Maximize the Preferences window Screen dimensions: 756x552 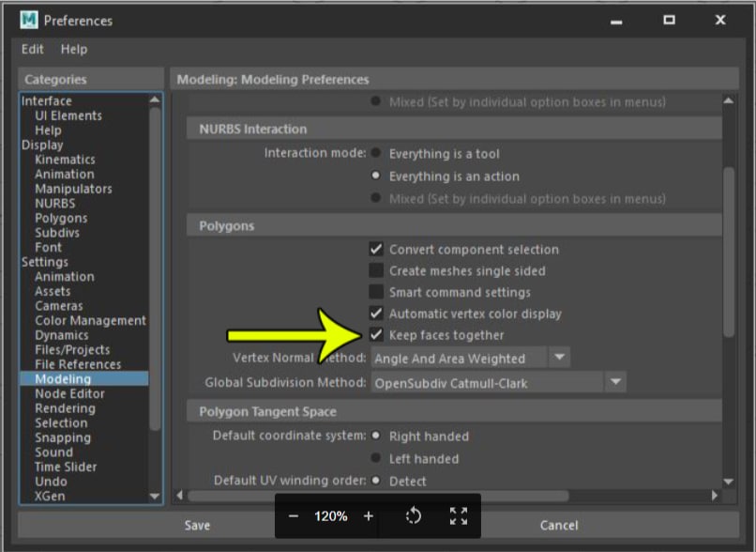point(669,20)
